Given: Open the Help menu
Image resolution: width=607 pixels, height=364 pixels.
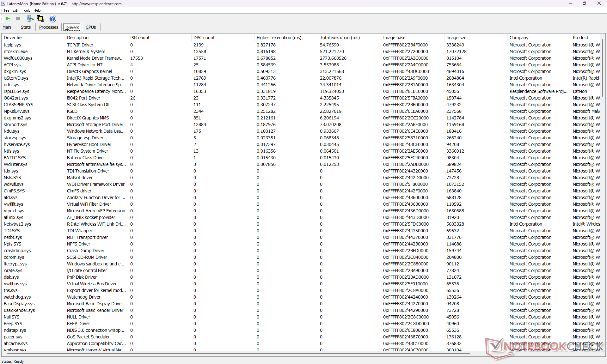Looking at the screenshot, I should [37, 10].
